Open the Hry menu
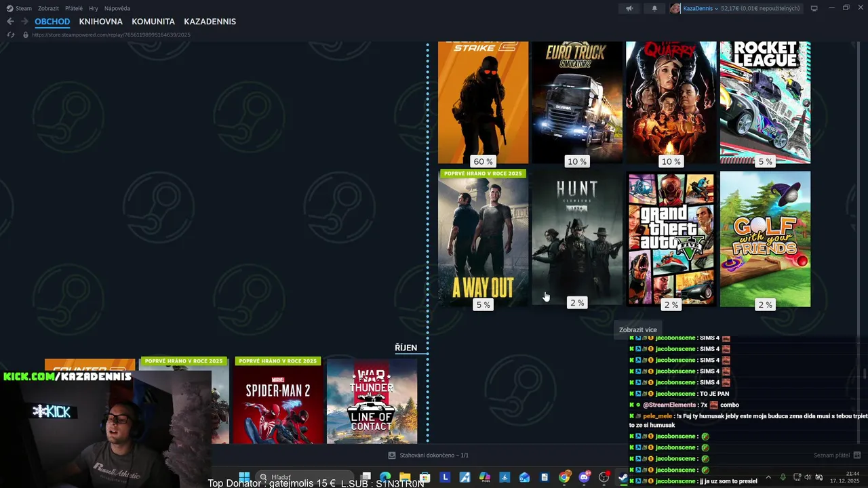This screenshot has width=868, height=488. (94, 8)
